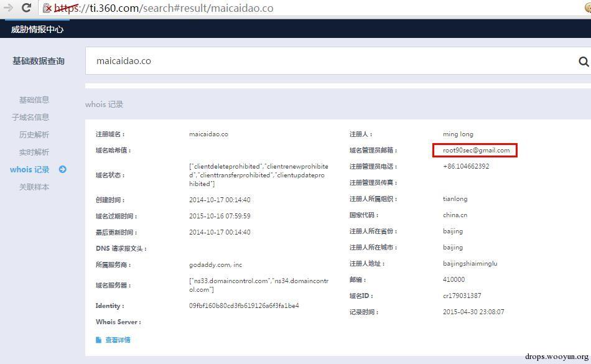Select whois 记录 in sidebar

[30, 170]
